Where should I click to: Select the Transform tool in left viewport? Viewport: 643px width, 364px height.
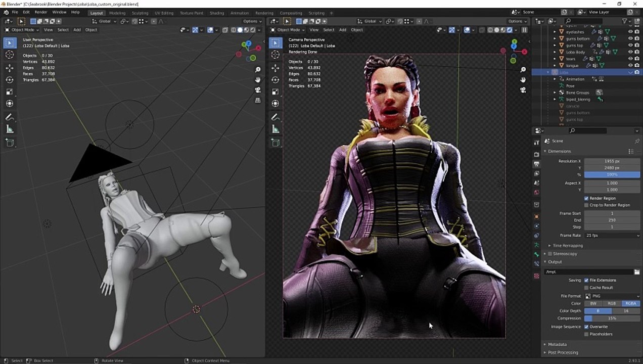10,104
